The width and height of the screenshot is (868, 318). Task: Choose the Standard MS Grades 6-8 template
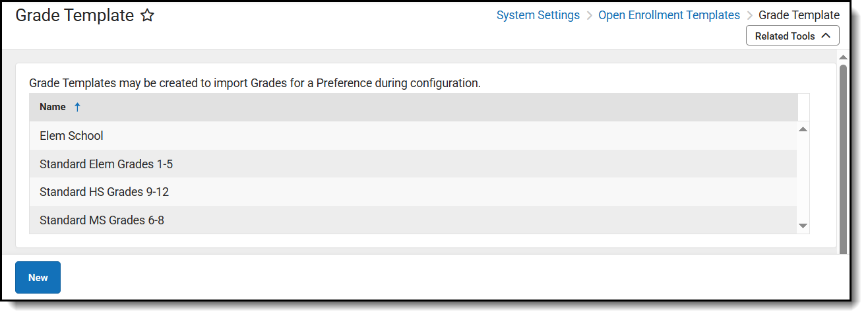click(102, 220)
